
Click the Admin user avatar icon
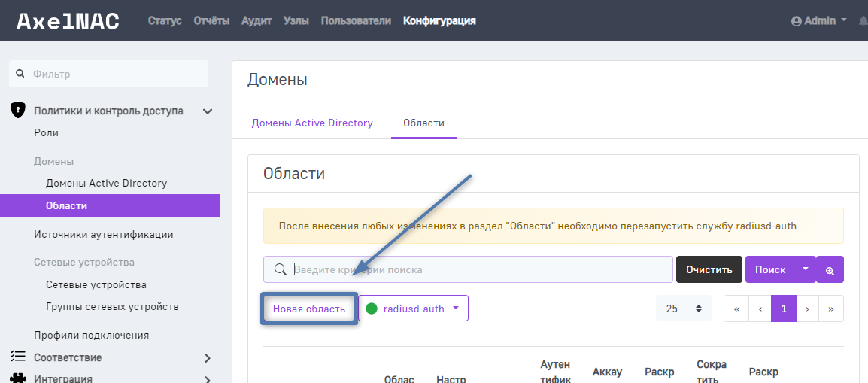tap(797, 21)
